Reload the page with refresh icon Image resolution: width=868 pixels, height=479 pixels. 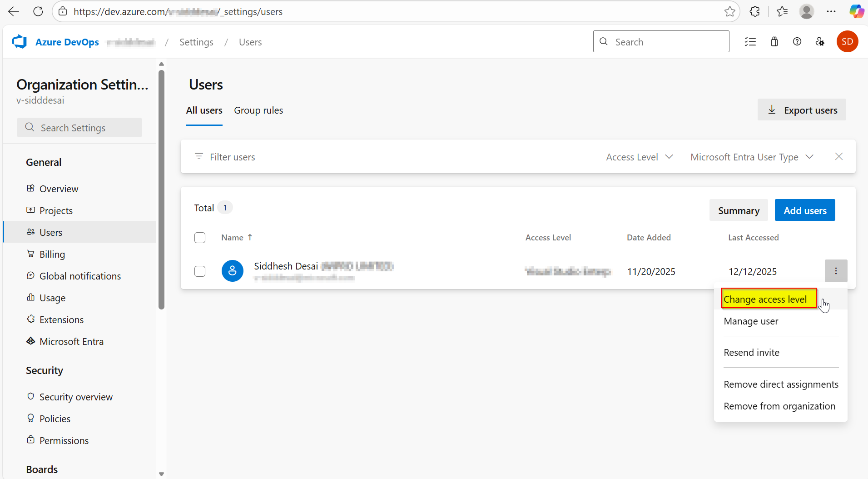pyautogui.click(x=38, y=11)
